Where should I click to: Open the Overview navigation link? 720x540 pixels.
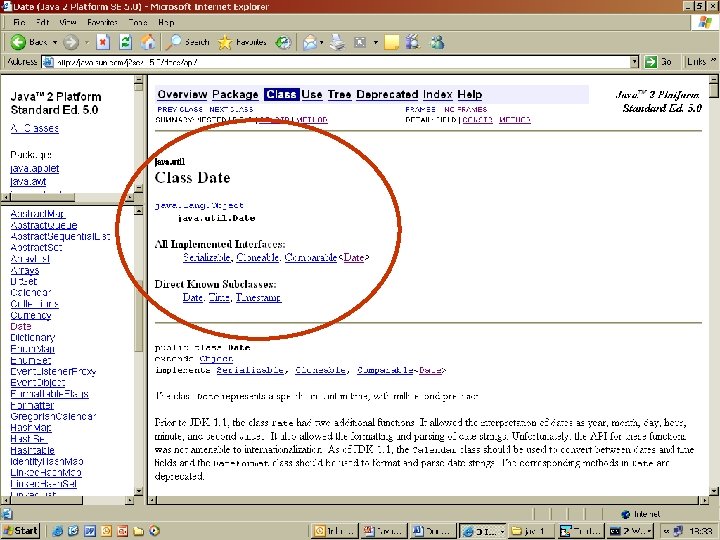(182, 95)
